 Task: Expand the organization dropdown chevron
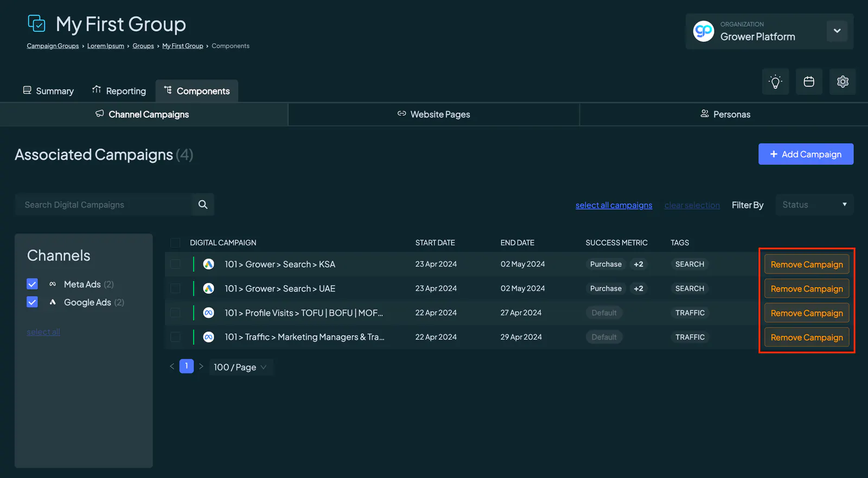pyautogui.click(x=837, y=31)
